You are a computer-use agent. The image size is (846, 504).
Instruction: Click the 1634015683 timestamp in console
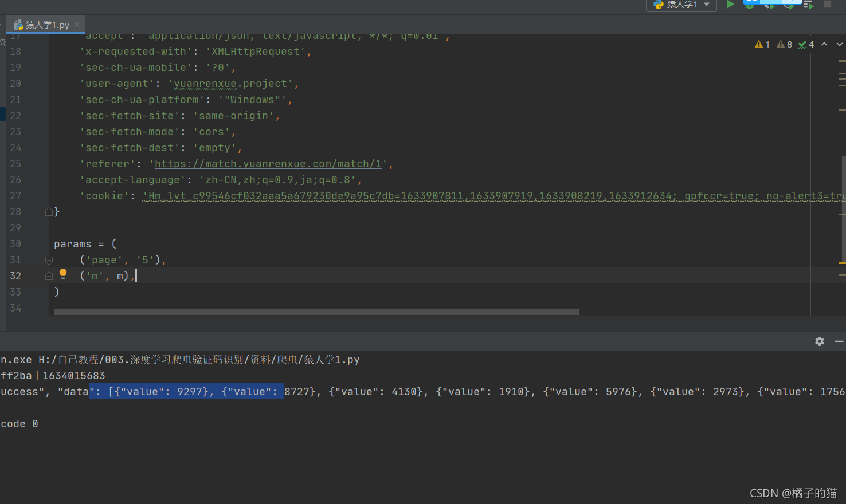(74, 376)
